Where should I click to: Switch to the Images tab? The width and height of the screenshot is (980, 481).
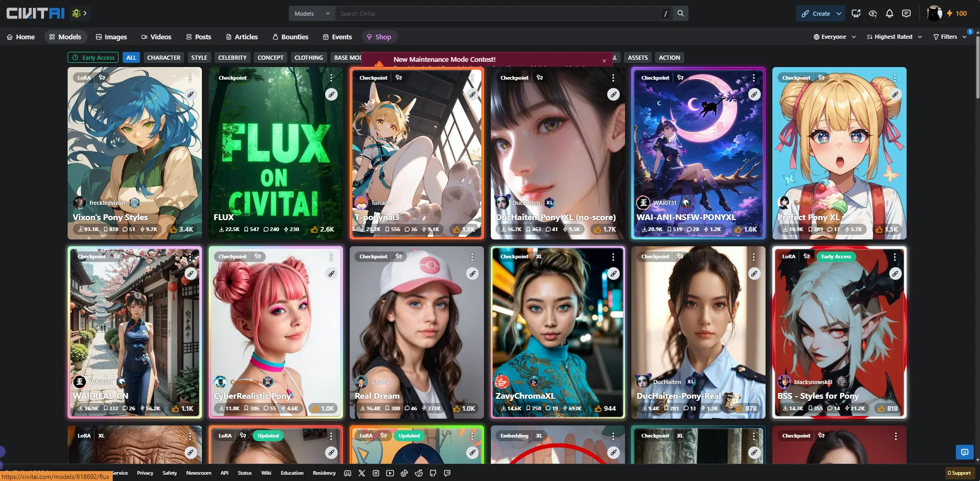pyautogui.click(x=111, y=37)
